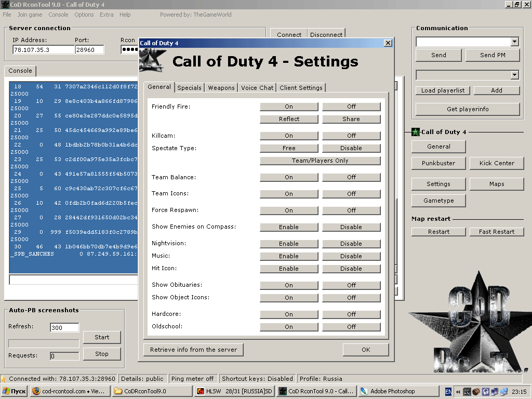Turn Team Balance On
This screenshot has height=399, width=532.
coord(289,177)
